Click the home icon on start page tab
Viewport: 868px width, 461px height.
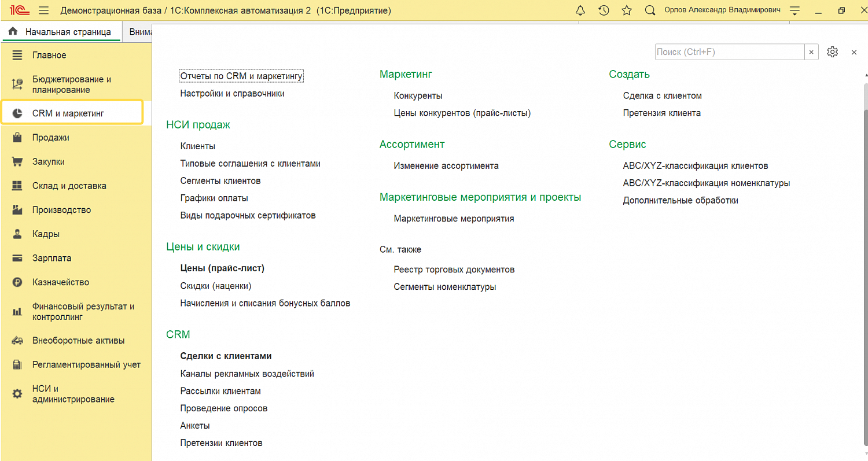click(13, 31)
